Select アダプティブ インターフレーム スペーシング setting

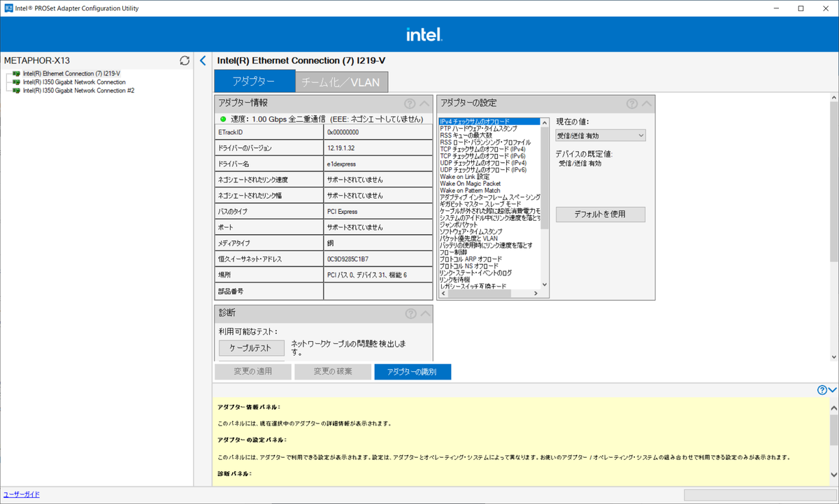489,197
